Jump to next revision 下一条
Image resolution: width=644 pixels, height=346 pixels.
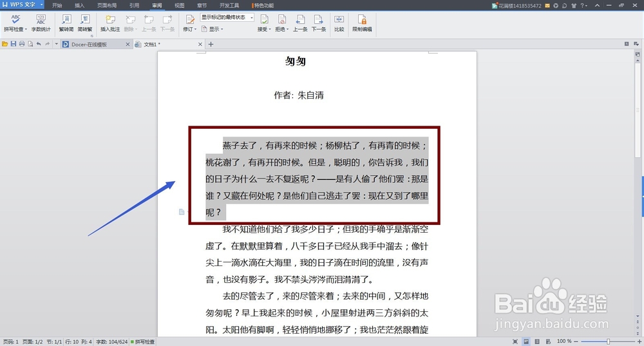[319, 23]
